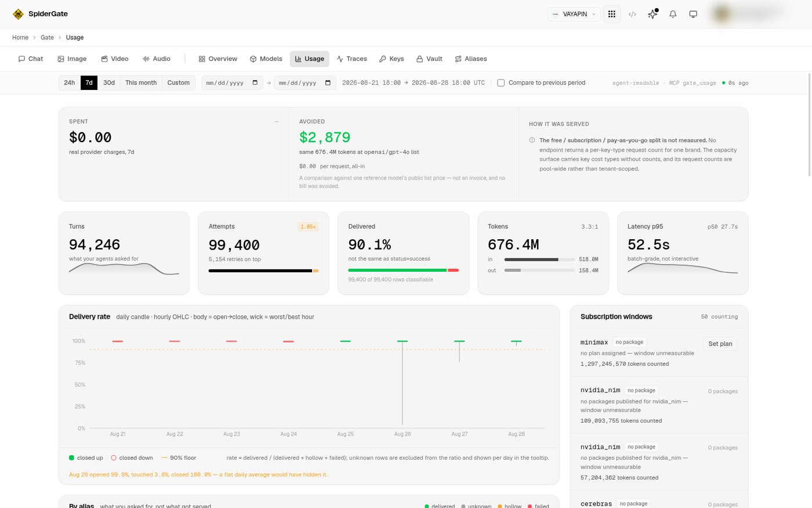Switch to the Models tab
Viewport: 812px width, 508px height.
coord(266,59)
